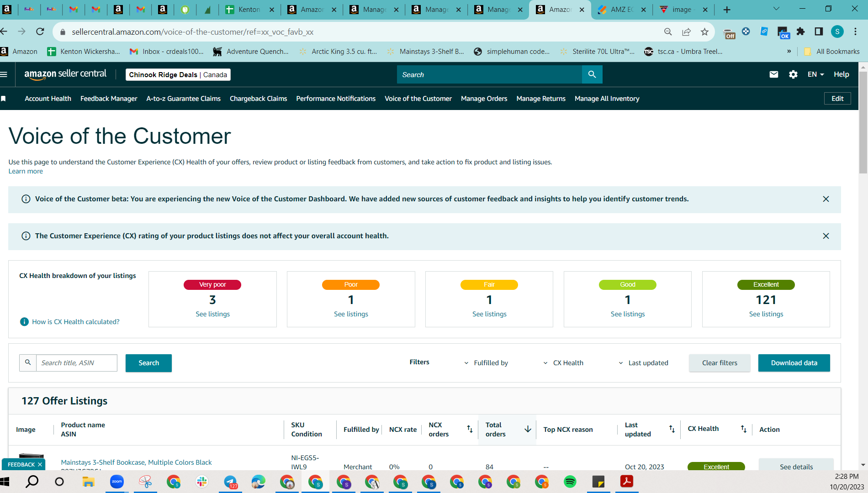Open Account Health in the favorites bar
The width and height of the screenshot is (868, 493).
tap(48, 99)
